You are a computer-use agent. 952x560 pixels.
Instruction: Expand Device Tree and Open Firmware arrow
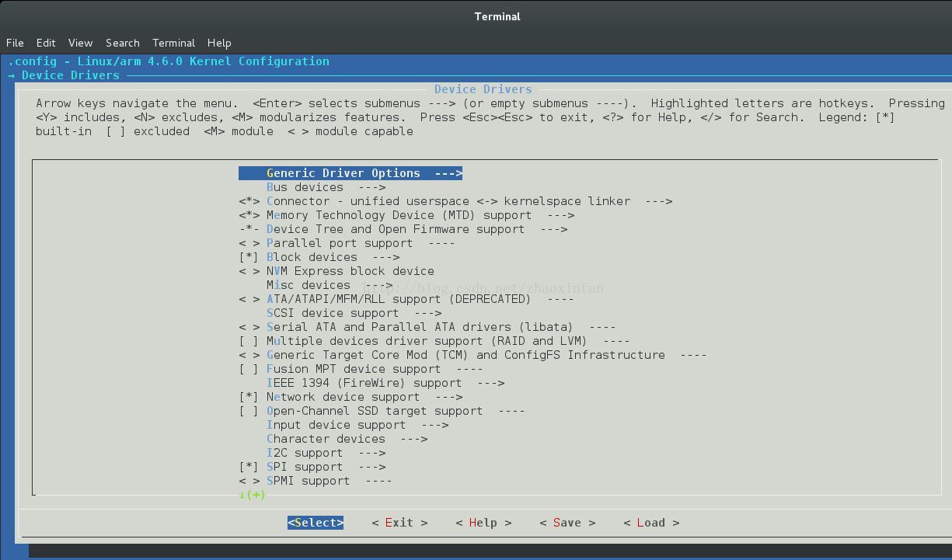pos(553,229)
